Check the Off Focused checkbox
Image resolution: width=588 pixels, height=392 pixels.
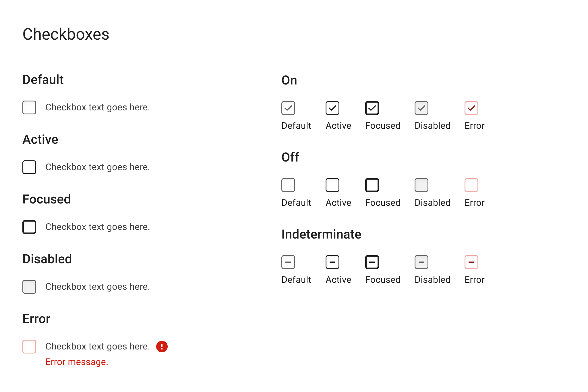click(x=372, y=185)
